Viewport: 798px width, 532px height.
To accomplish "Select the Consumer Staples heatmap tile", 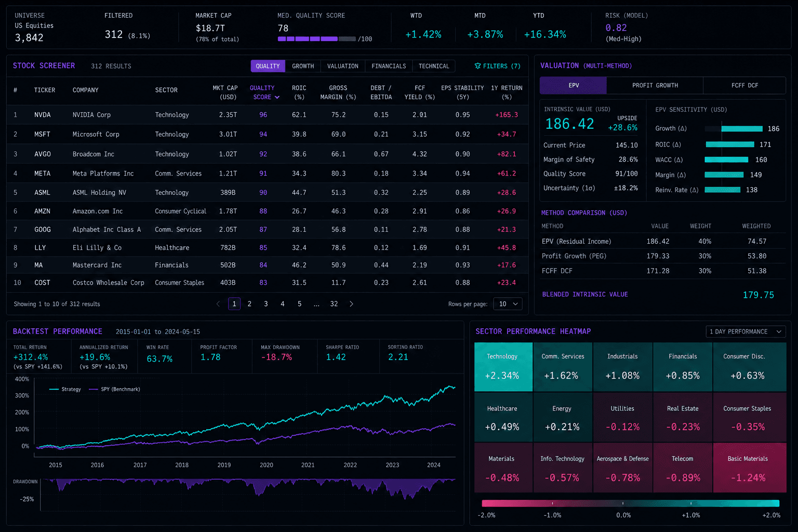I will point(750,417).
